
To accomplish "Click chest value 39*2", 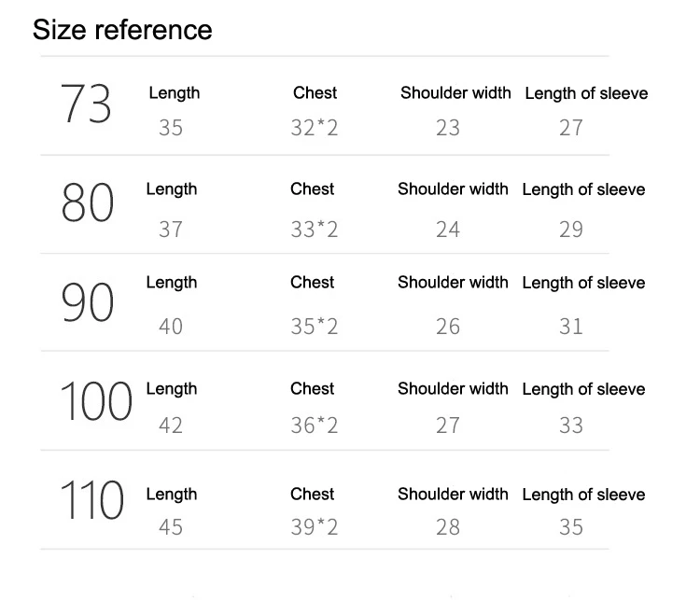I will [x=315, y=527].
